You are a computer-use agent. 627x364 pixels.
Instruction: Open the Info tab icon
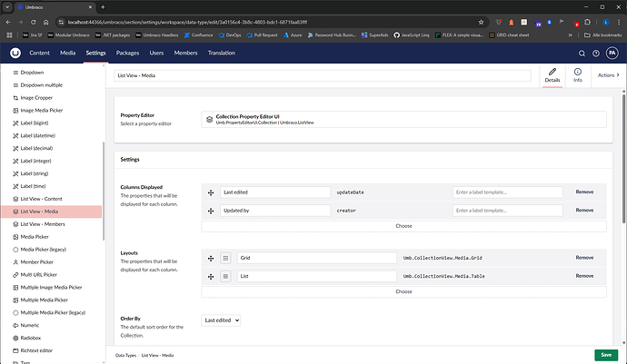click(578, 72)
